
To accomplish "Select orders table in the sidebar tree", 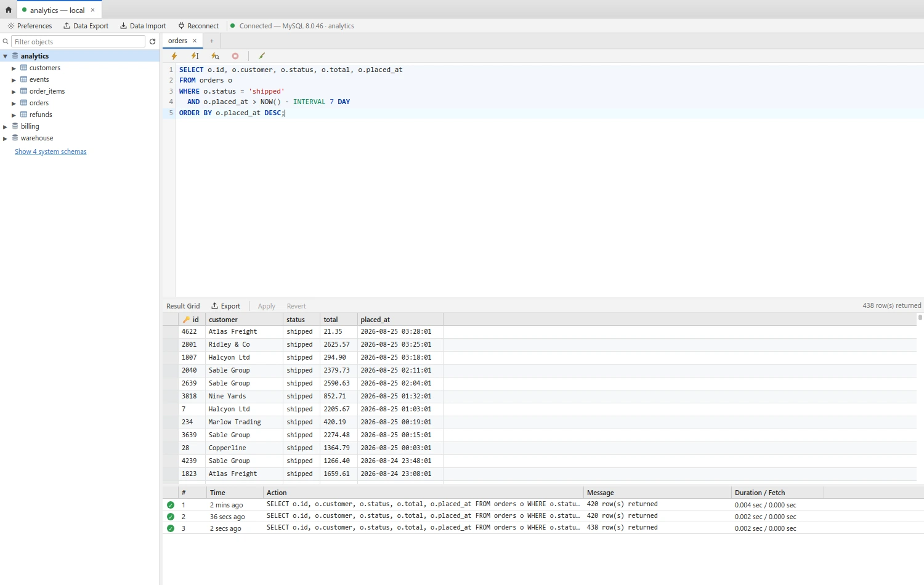I will (x=39, y=103).
